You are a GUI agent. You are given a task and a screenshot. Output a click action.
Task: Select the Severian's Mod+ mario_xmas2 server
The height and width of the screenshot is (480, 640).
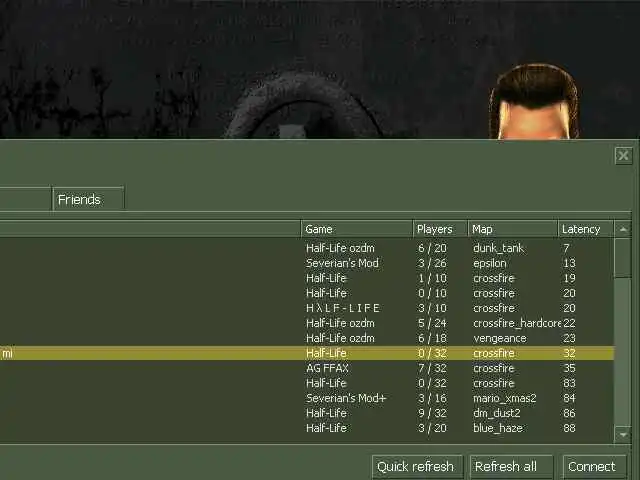click(307, 398)
